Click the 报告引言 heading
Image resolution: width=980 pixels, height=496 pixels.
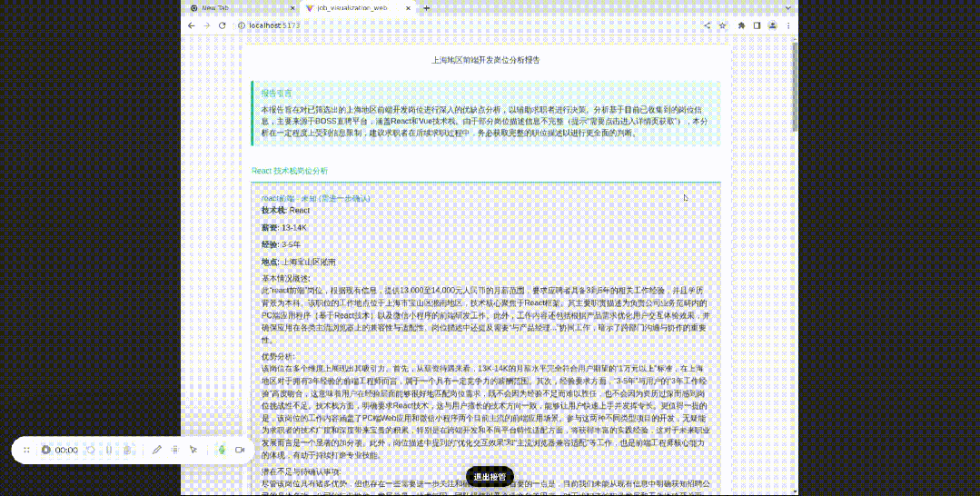click(x=276, y=94)
